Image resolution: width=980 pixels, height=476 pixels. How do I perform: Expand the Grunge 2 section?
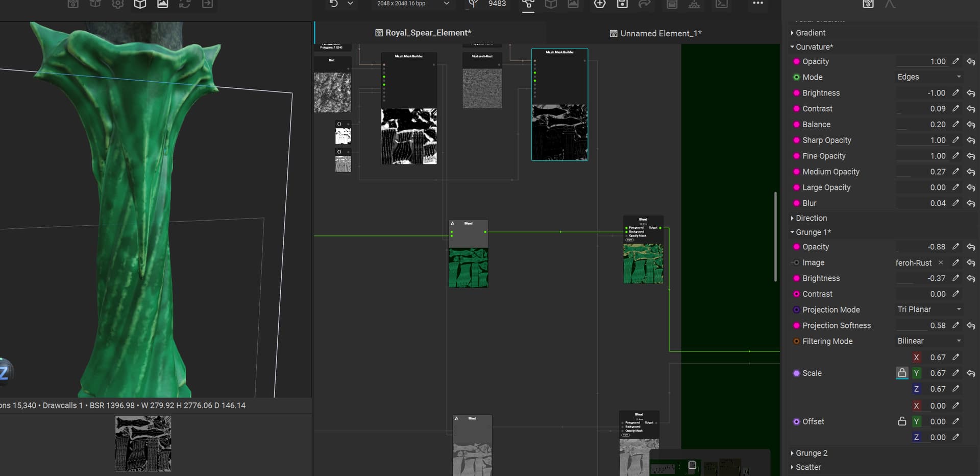tap(811, 453)
